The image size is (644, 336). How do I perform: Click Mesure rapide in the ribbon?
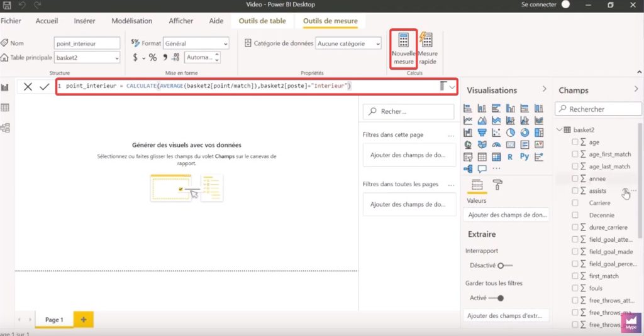coord(428,49)
